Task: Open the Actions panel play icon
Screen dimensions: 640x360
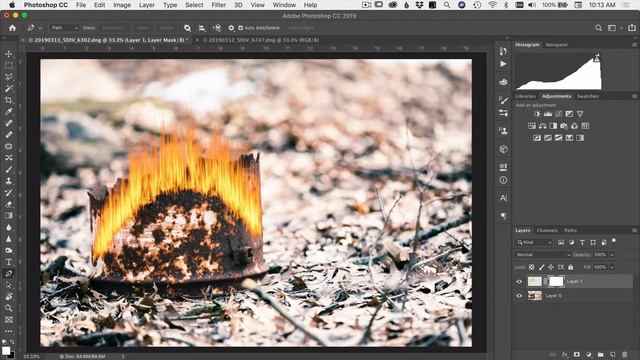Action: tap(503, 64)
